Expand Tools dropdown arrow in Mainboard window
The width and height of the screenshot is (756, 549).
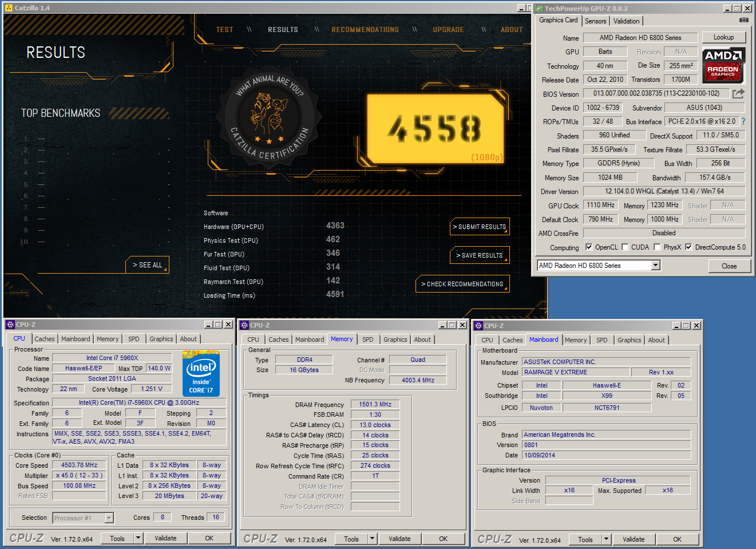pos(606,539)
